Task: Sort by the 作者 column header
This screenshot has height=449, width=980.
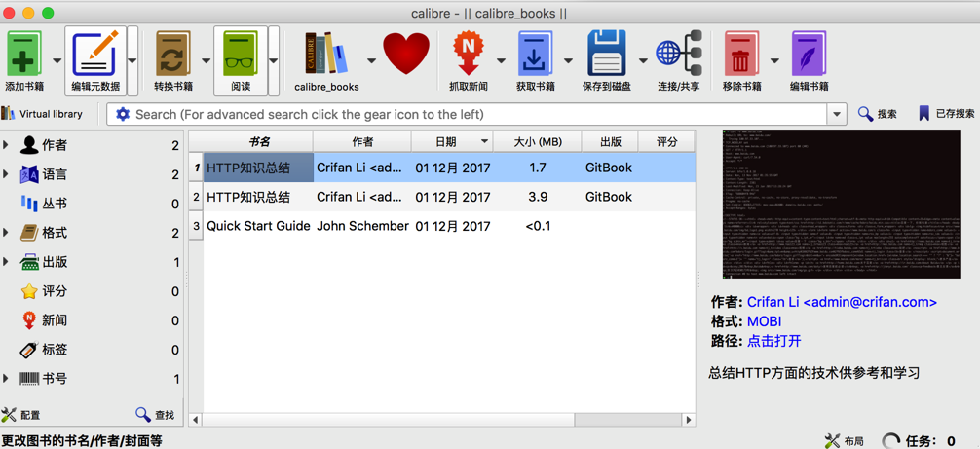Action: click(x=362, y=142)
